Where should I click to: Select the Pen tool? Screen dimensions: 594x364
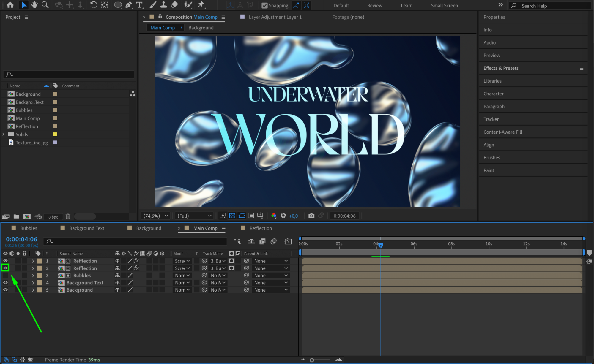(129, 5)
